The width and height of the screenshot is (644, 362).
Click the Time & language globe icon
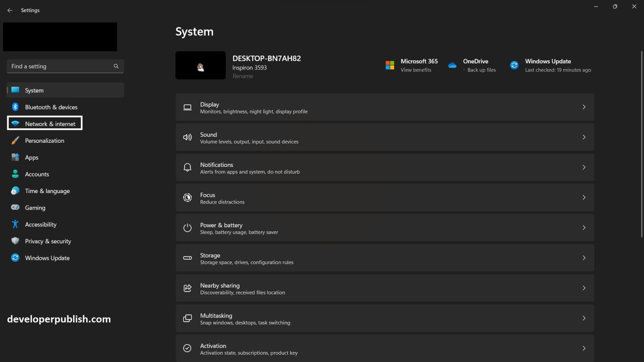(15, 191)
